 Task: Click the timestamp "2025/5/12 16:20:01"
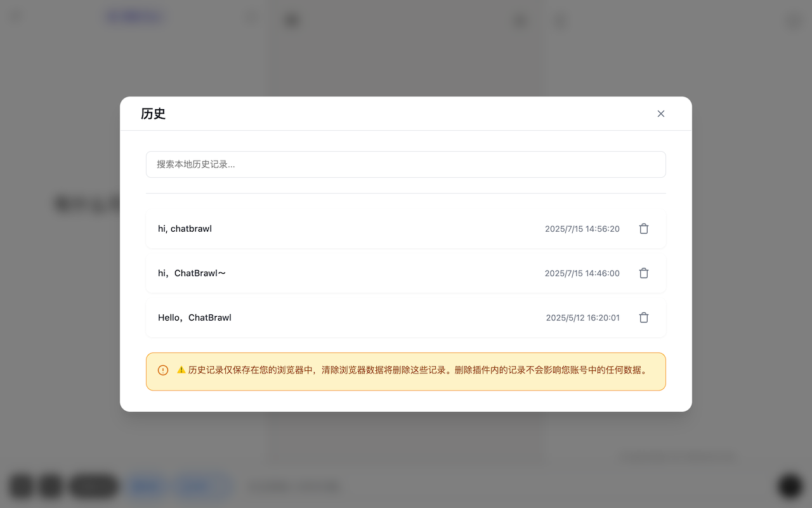(x=582, y=317)
